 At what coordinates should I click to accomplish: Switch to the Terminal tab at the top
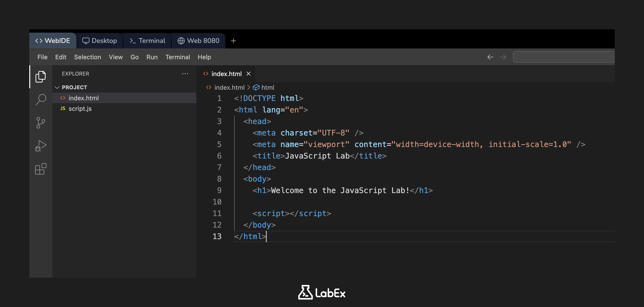(x=147, y=41)
